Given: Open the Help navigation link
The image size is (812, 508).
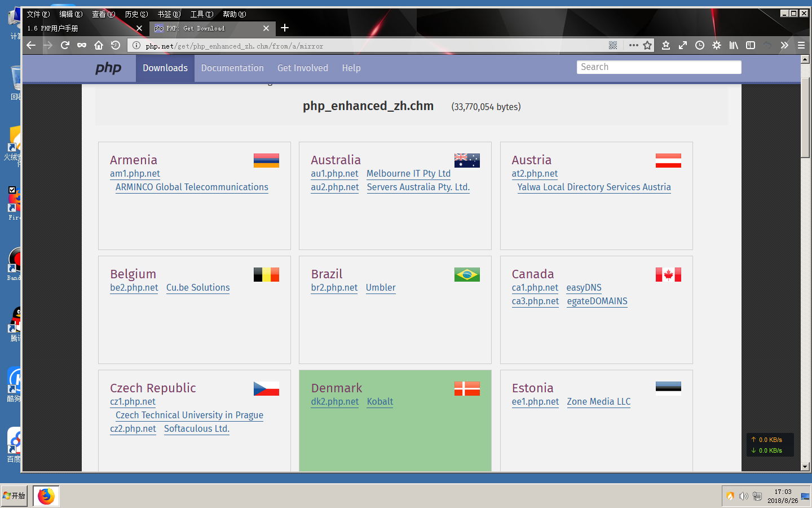Looking at the screenshot, I should 351,68.
